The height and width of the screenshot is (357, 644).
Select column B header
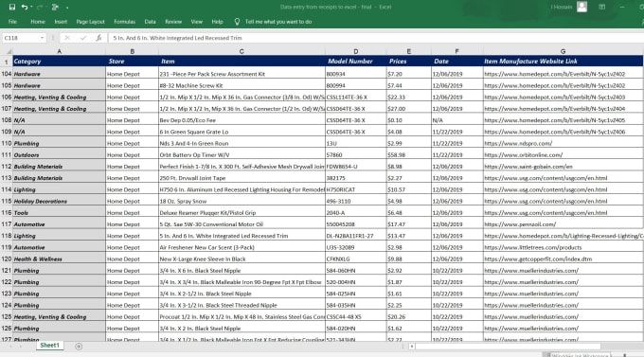point(132,51)
